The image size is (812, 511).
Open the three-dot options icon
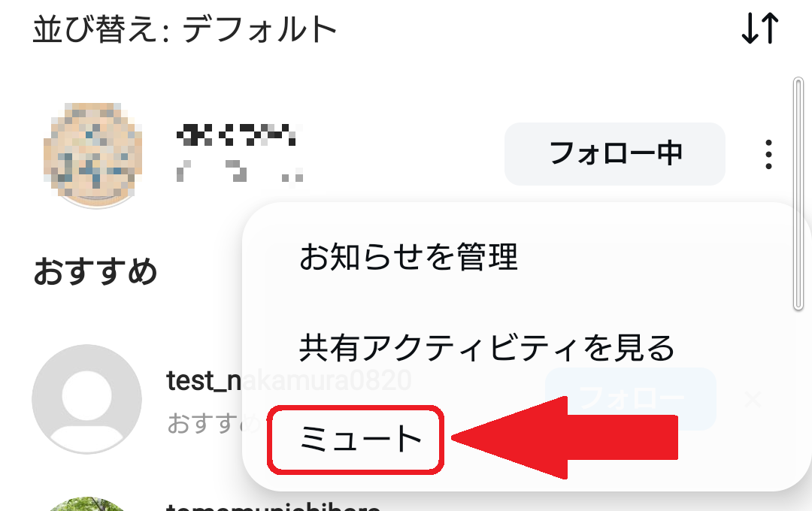[x=768, y=154]
